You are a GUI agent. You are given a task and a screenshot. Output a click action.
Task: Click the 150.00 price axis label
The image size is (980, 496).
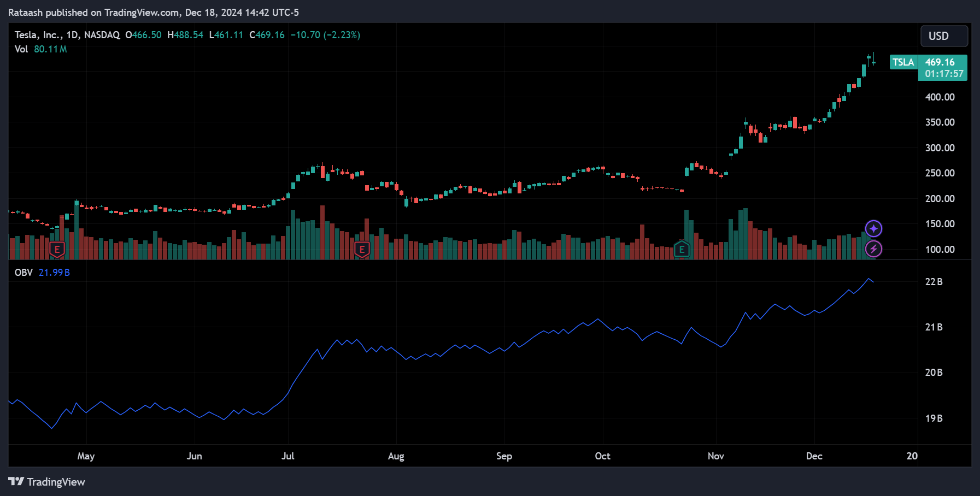click(x=940, y=224)
